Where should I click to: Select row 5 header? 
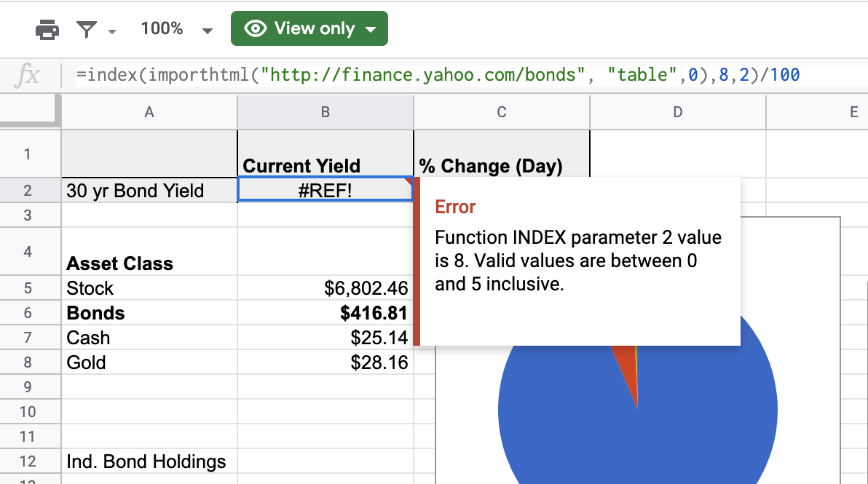pyautogui.click(x=28, y=288)
